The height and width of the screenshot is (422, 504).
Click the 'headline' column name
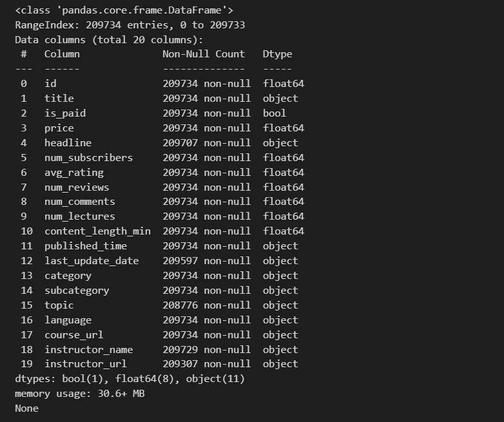pos(68,143)
